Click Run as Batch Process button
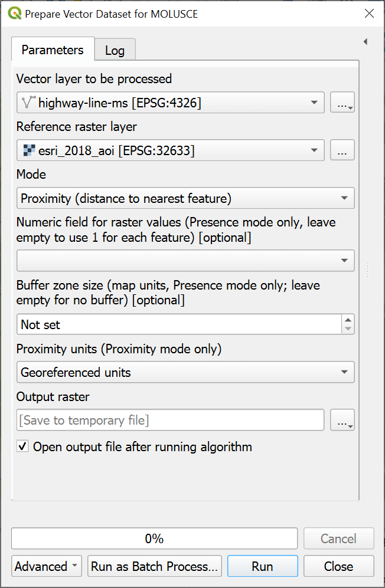Screen dimensions: 385x588 pos(154,566)
